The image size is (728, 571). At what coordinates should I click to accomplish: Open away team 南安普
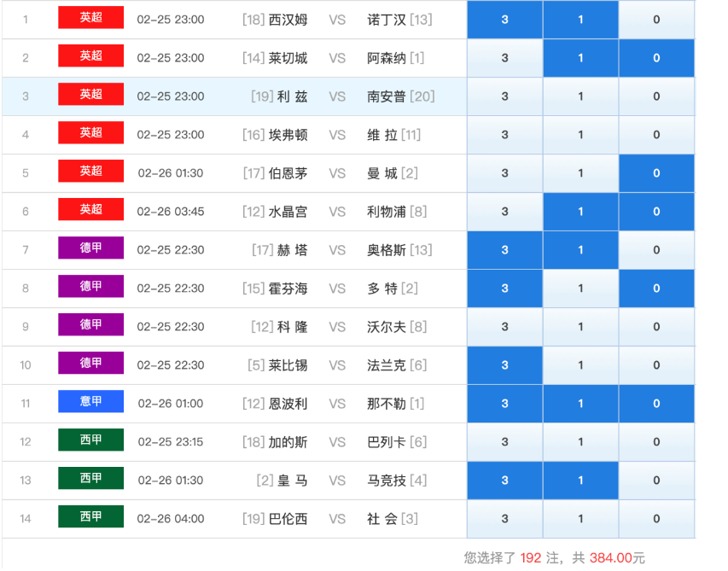pos(387,96)
